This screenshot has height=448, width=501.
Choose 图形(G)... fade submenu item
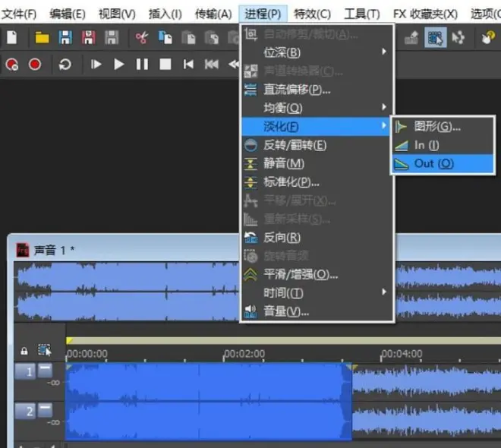[x=443, y=127]
